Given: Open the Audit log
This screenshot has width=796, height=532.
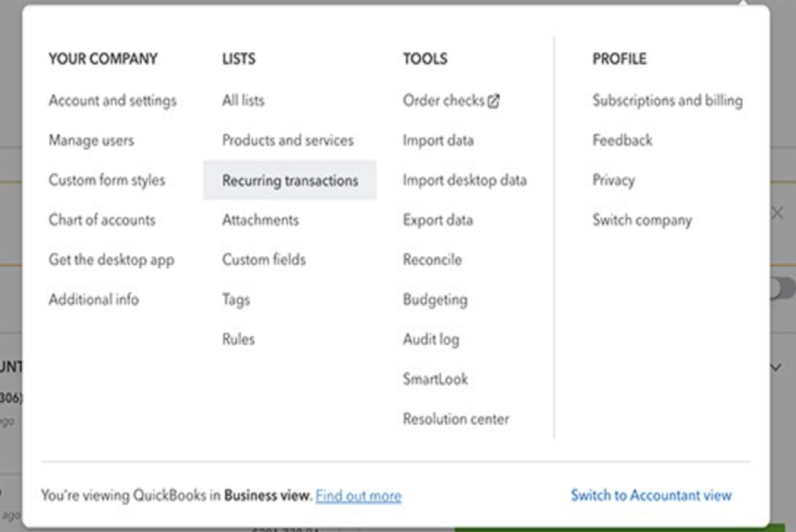Looking at the screenshot, I should coord(431,339).
